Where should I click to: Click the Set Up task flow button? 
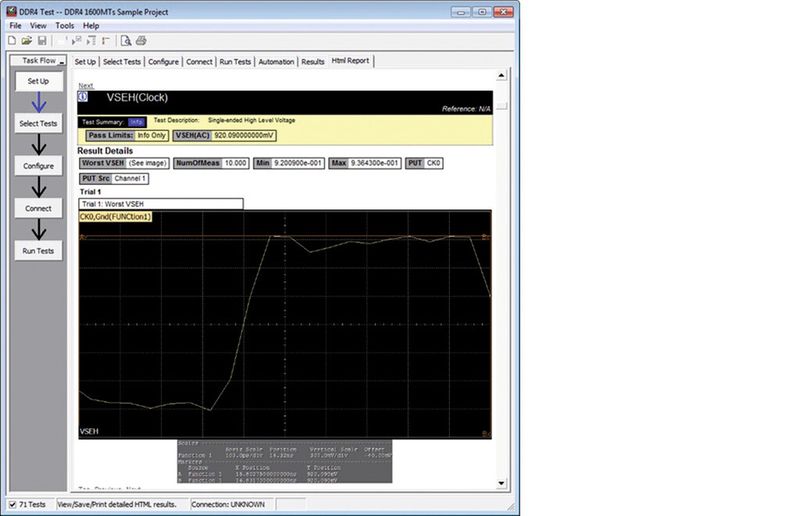(38, 81)
